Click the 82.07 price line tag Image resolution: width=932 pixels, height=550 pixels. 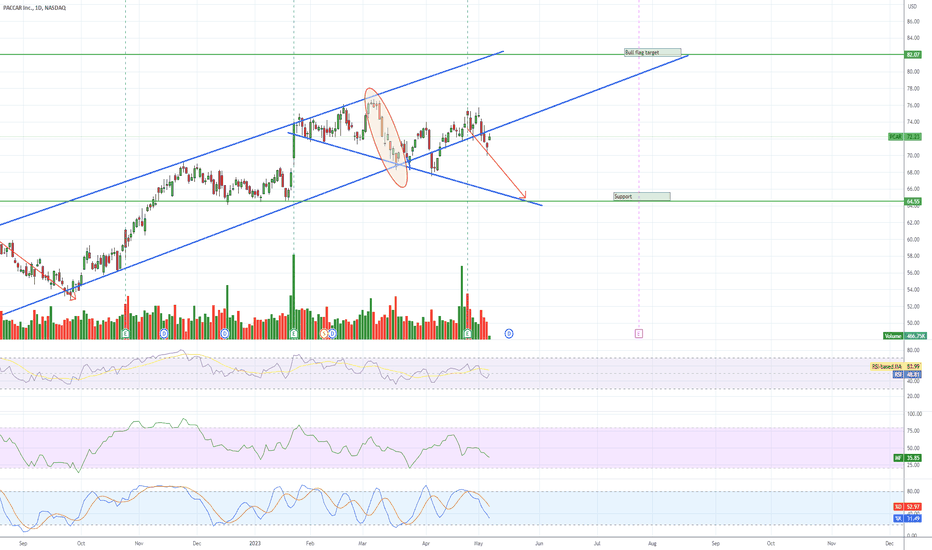(x=912, y=55)
